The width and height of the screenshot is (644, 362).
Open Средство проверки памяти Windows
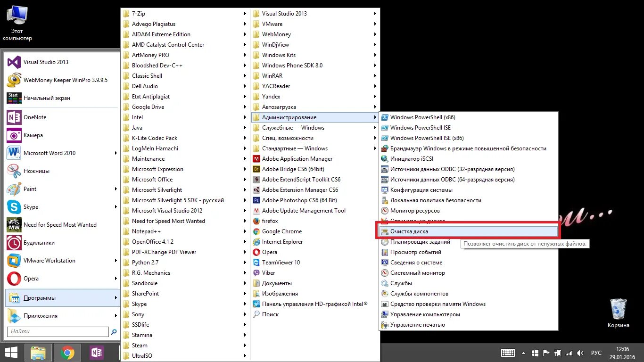click(x=469, y=304)
